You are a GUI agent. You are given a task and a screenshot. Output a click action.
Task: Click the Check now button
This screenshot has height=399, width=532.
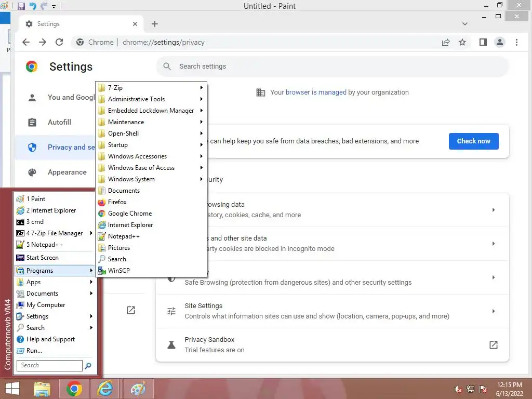(x=474, y=141)
